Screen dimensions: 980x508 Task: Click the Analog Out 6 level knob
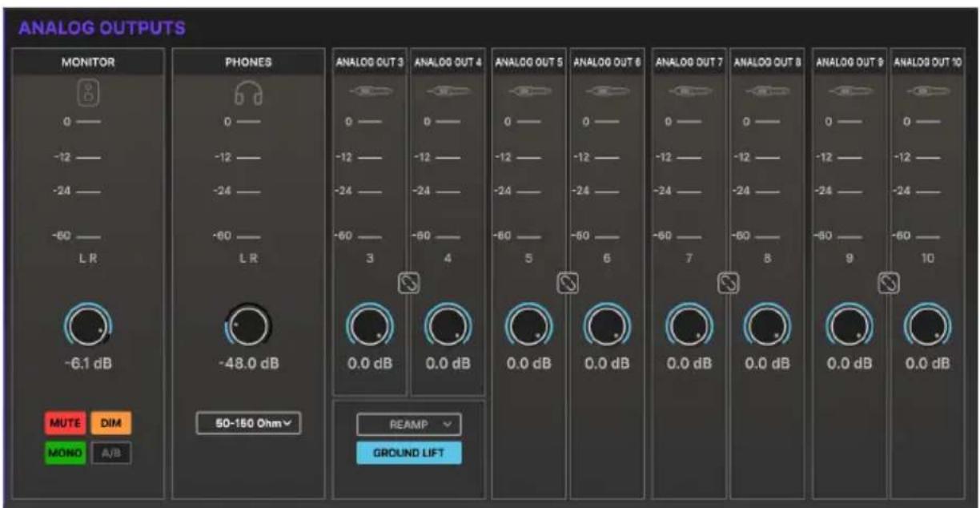click(608, 327)
